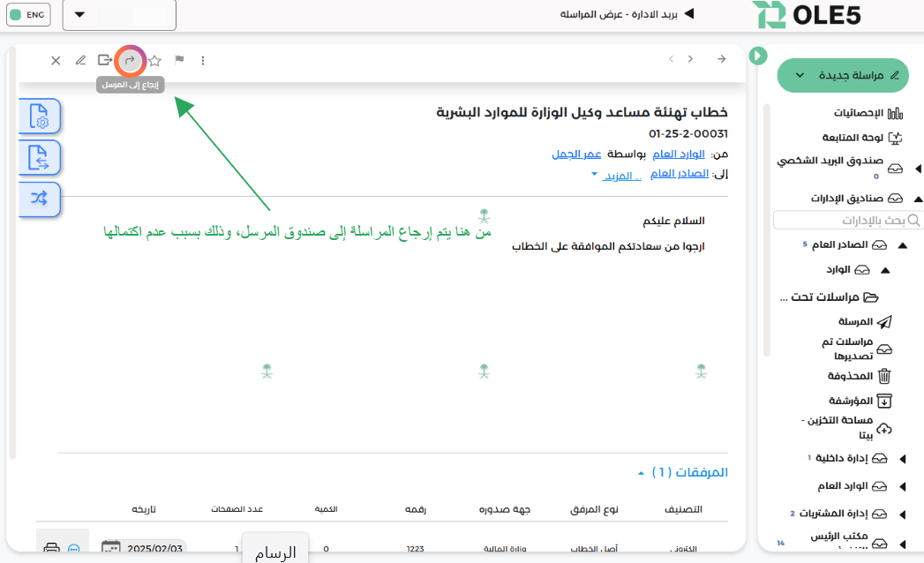Screen dimensions: 924x563
Task: Open مراسلات تم تصديرها folder
Action: (856, 349)
